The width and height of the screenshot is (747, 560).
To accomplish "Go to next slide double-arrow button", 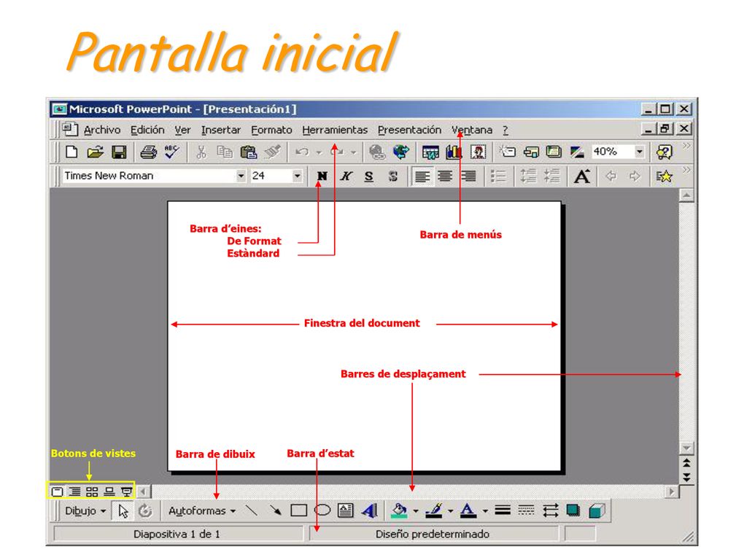I will (686, 477).
